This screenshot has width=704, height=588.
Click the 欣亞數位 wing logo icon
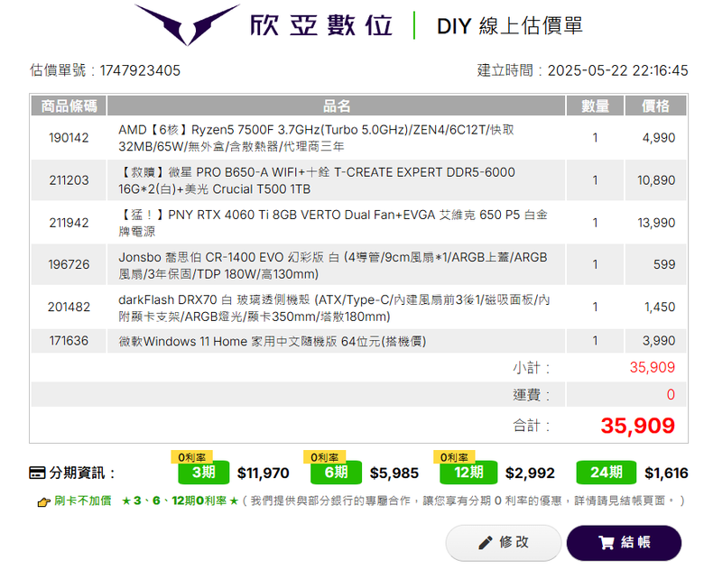pos(187,24)
